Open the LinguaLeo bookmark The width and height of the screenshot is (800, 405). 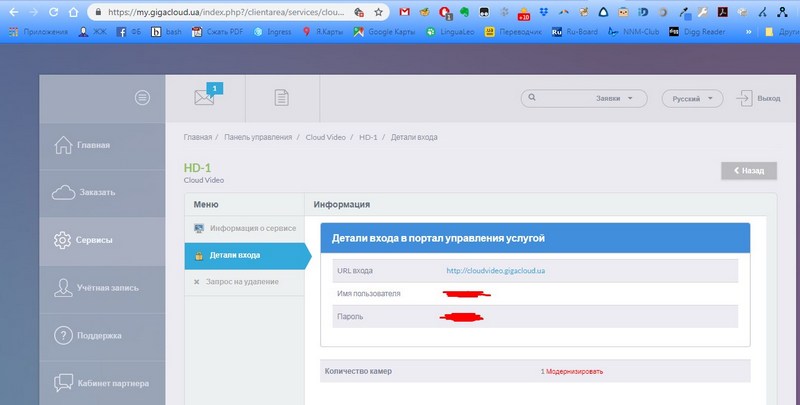pos(450,32)
